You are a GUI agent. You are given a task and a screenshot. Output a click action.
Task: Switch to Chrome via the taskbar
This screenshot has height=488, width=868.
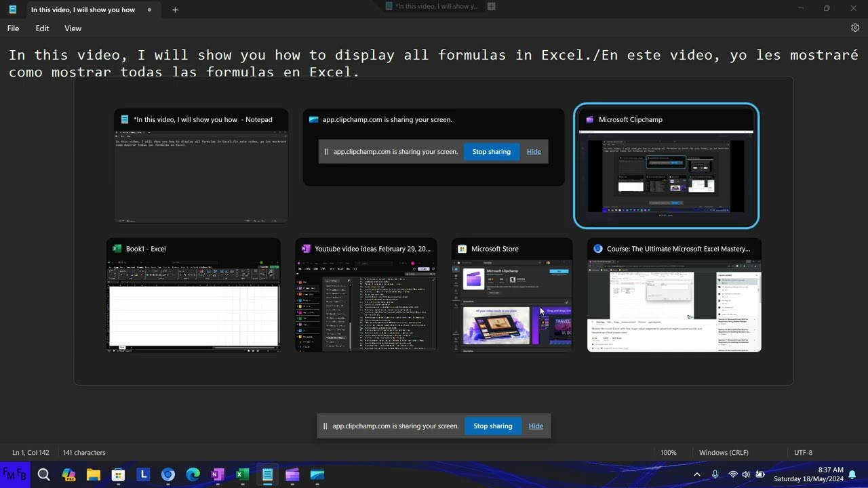tap(168, 474)
